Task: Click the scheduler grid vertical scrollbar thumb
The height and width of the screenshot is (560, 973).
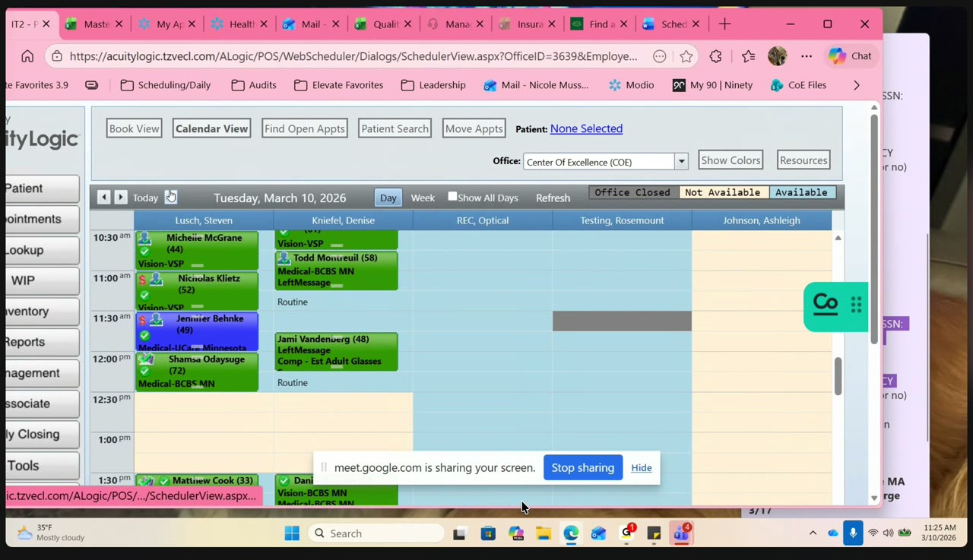Action: click(x=838, y=375)
